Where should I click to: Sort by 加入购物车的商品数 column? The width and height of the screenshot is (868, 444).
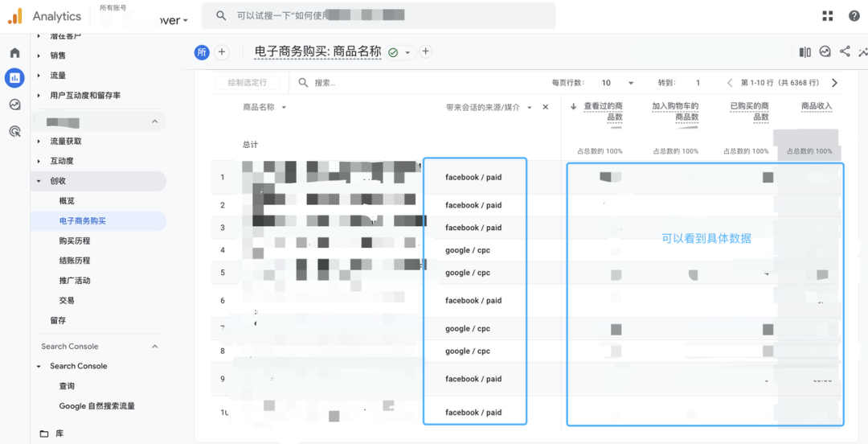pyautogui.click(x=675, y=112)
